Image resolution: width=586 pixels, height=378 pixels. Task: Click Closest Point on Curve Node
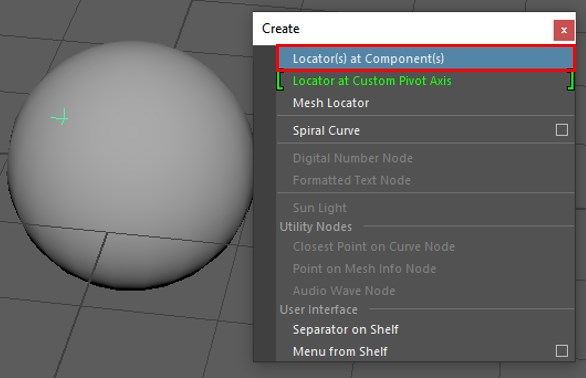(x=425, y=247)
